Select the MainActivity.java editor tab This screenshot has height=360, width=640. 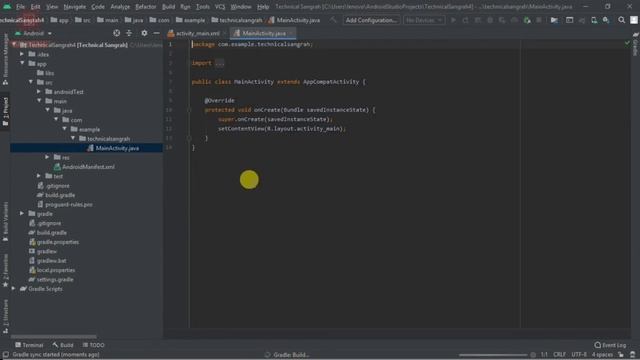pos(262,33)
